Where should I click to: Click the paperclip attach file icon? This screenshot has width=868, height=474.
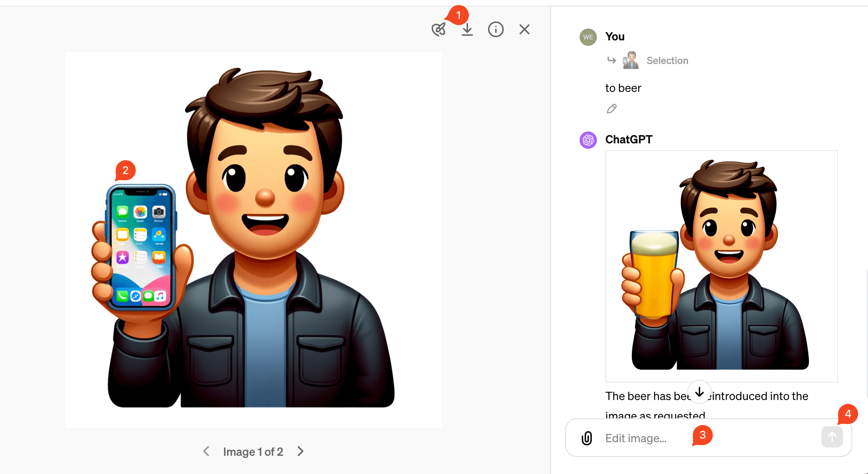587,438
